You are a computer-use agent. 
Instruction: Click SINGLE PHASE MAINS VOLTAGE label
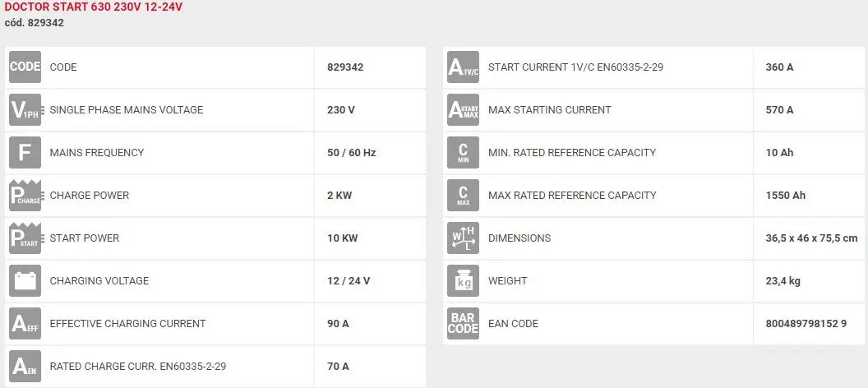coord(127,109)
